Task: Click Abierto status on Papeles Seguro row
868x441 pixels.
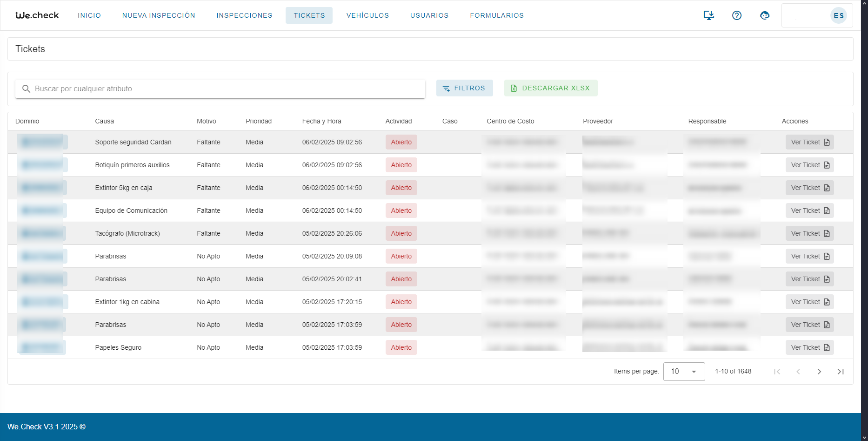Action: point(401,347)
